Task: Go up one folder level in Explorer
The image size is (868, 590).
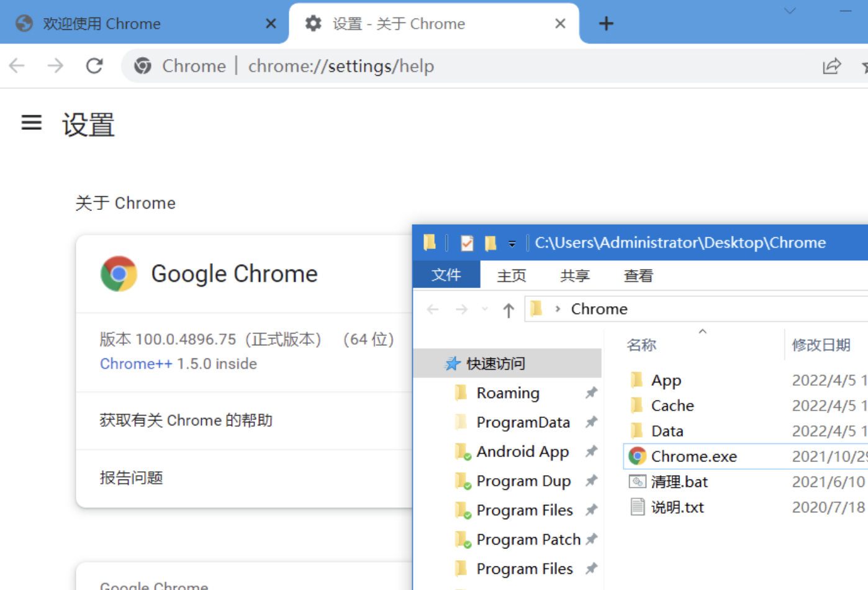Action: [x=509, y=310]
